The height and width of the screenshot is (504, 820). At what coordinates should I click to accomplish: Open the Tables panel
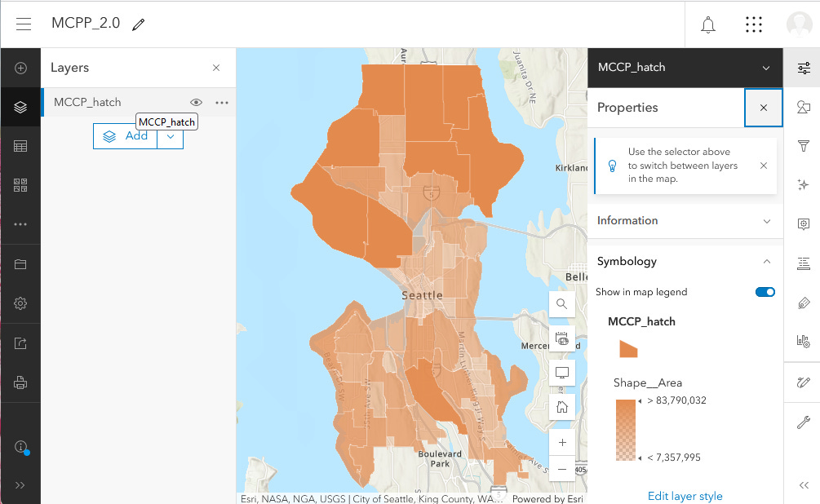click(x=20, y=145)
